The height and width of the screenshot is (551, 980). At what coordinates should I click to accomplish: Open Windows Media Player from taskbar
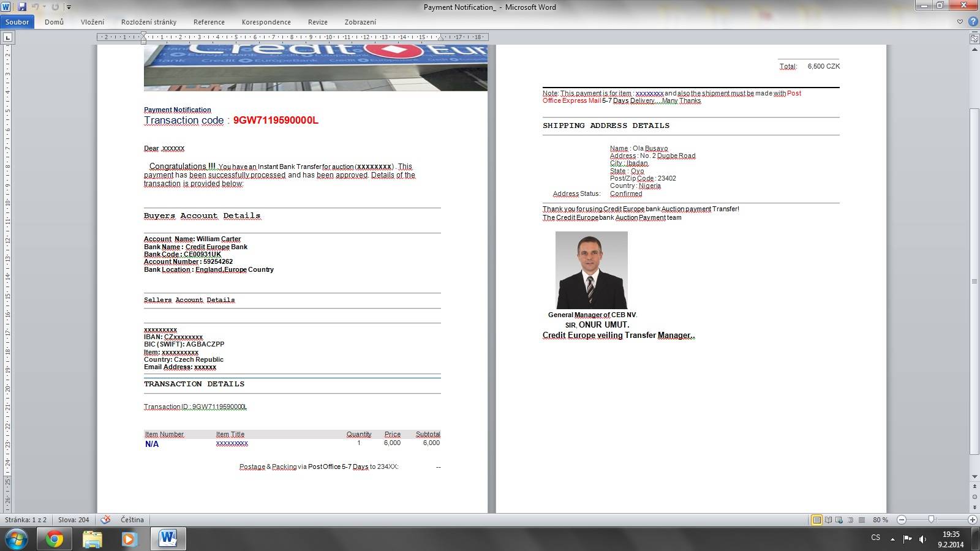click(x=129, y=539)
